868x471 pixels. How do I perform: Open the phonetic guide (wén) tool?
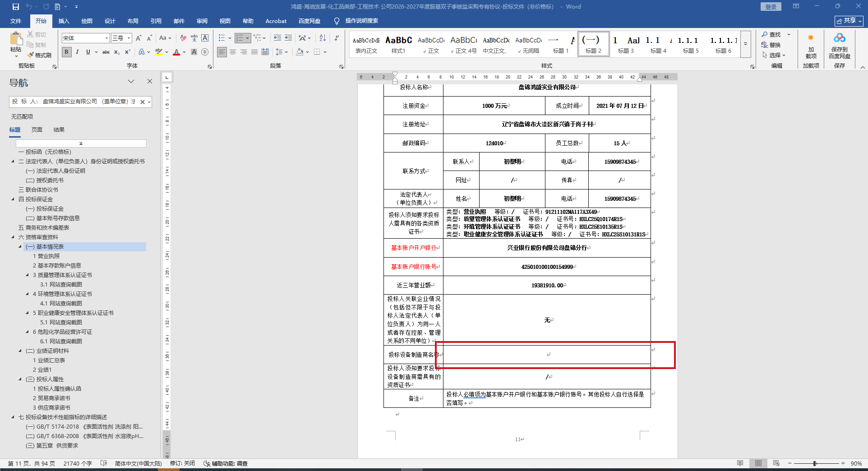pyautogui.click(x=194, y=38)
